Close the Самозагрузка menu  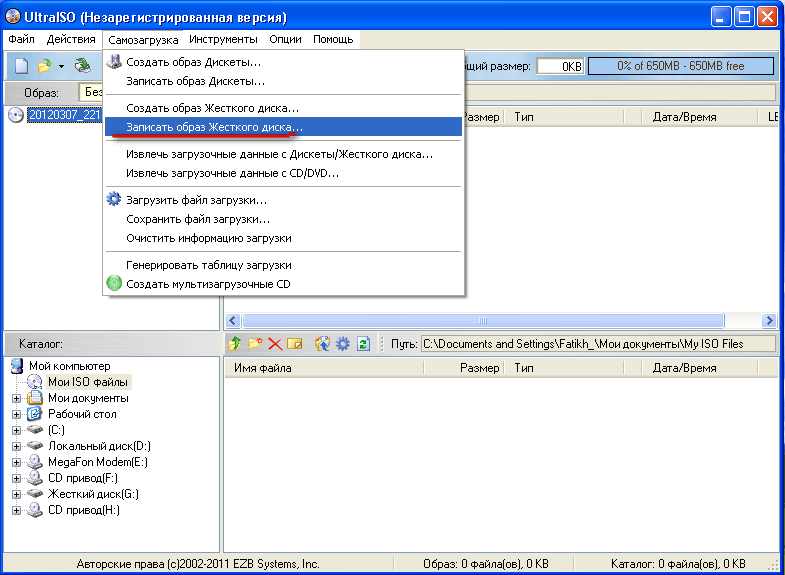[x=143, y=40]
